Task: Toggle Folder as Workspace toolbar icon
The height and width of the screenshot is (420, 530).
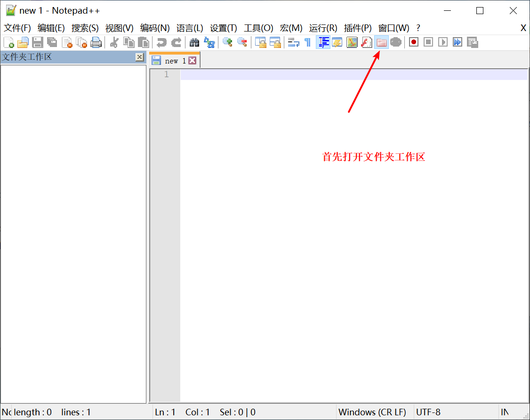Action: tap(381, 42)
